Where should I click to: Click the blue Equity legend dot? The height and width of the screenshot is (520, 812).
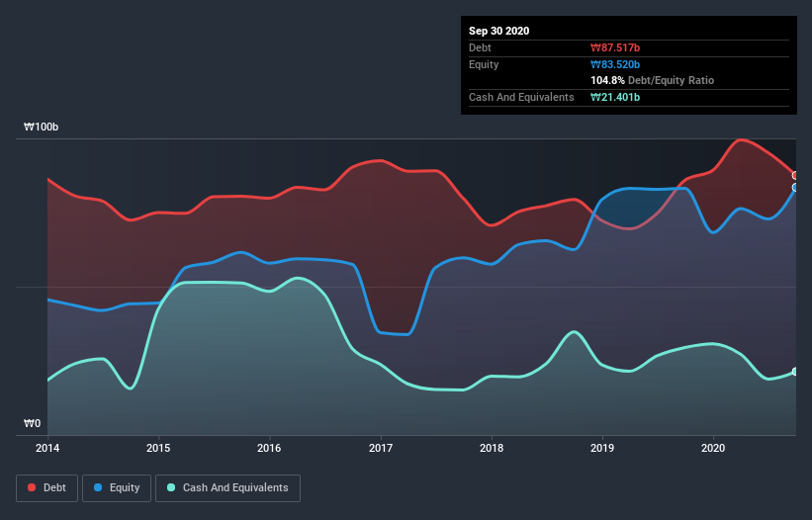[x=98, y=487]
